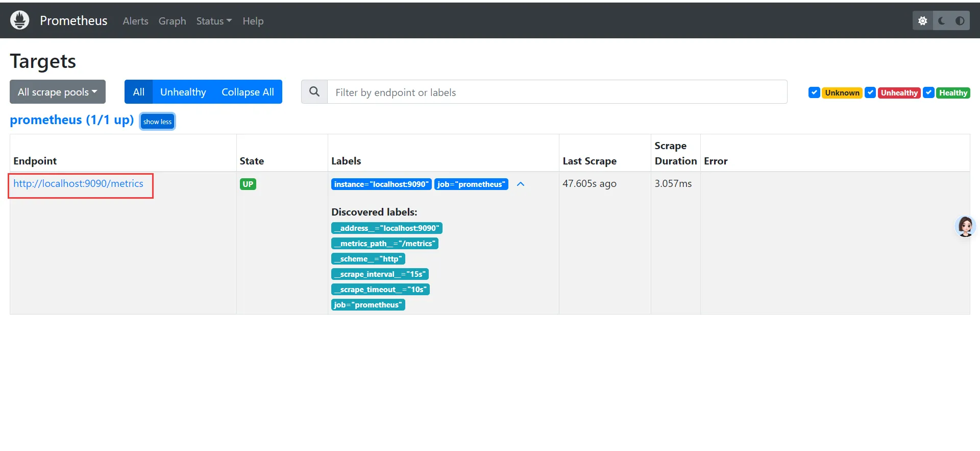Click the magnifying glass search icon
Image resolution: width=980 pixels, height=451 pixels.
[x=314, y=92]
